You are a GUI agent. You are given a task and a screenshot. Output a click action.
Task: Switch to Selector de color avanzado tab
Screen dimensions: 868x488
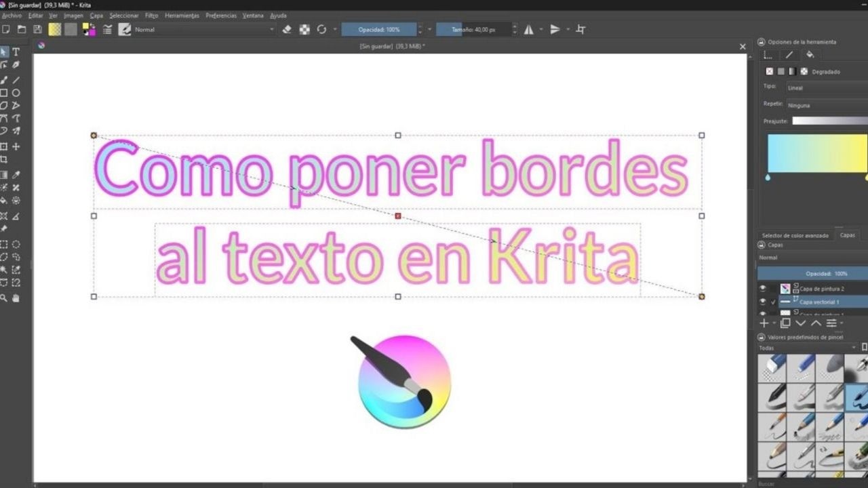pyautogui.click(x=795, y=235)
